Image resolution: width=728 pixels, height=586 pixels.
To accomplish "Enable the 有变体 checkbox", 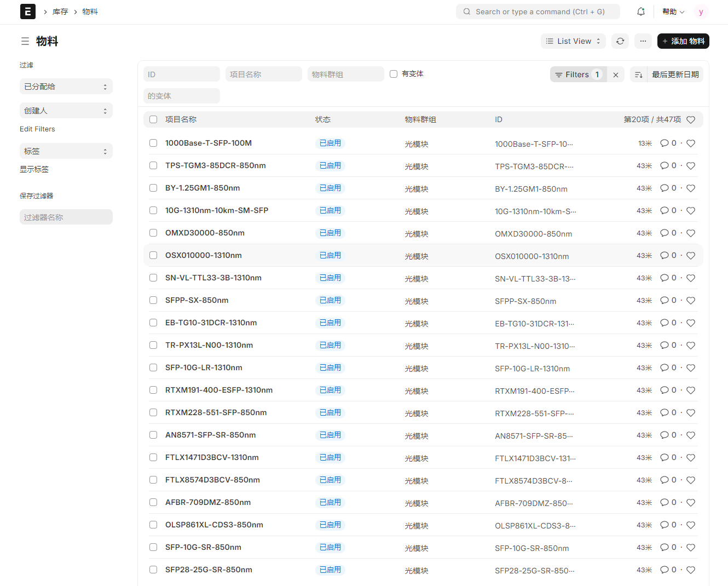I will (394, 74).
